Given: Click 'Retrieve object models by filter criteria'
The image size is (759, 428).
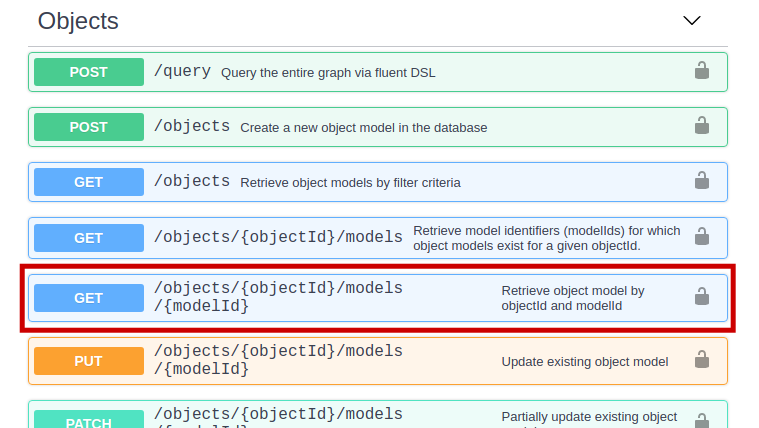Looking at the screenshot, I should click(350, 183).
